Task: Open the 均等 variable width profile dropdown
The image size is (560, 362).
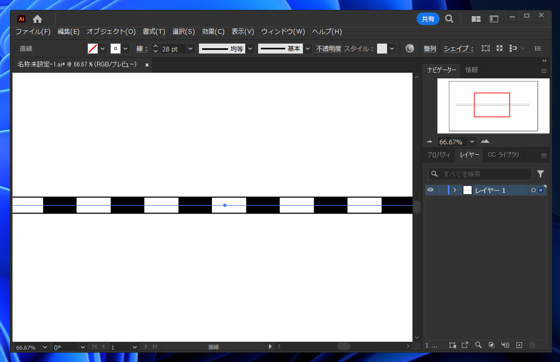Action: pyautogui.click(x=250, y=49)
